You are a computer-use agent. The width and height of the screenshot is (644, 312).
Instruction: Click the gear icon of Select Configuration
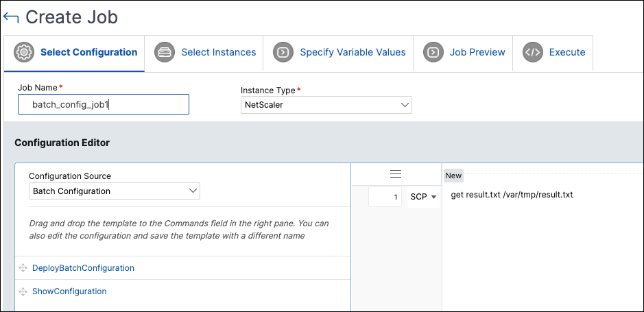point(24,52)
